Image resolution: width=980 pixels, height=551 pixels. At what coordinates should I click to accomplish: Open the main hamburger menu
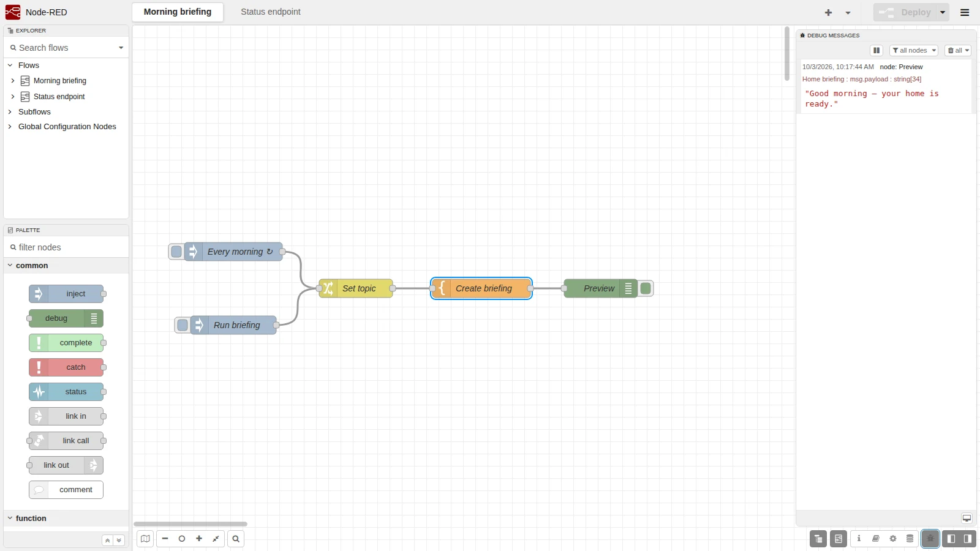click(x=965, y=12)
